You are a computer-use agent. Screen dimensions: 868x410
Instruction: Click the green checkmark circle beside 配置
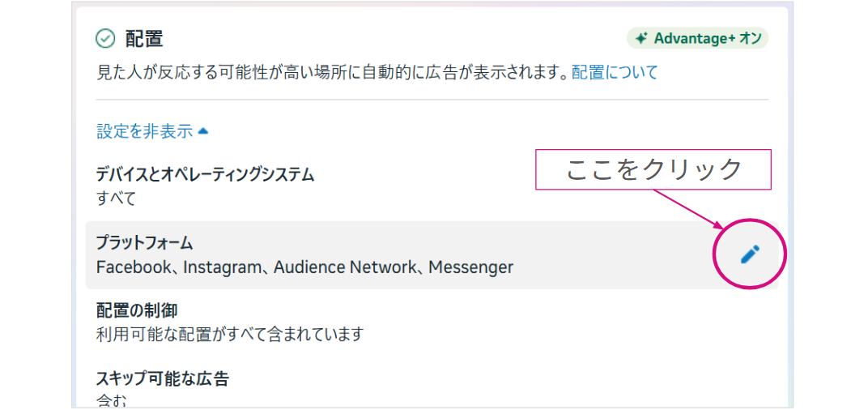pos(105,38)
